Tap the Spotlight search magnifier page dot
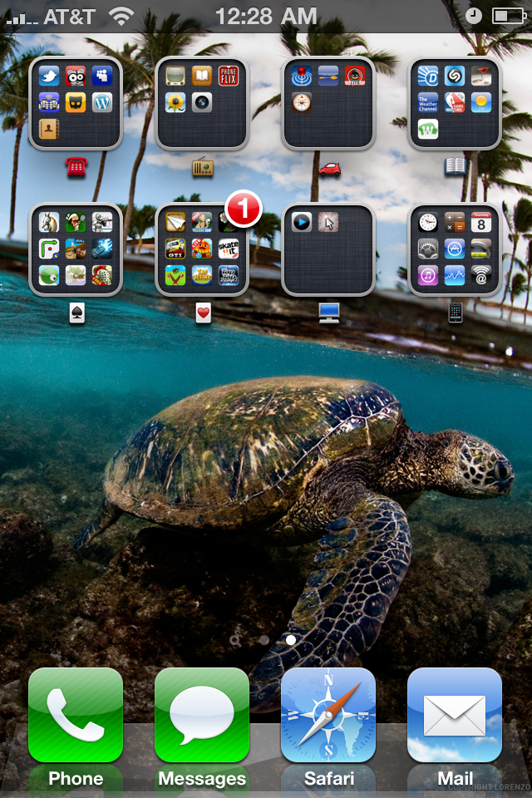This screenshot has width=532, height=798. coord(235,641)
